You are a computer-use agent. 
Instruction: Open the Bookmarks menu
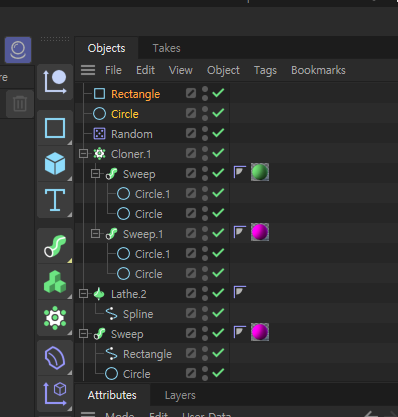(x=318, y=70)
